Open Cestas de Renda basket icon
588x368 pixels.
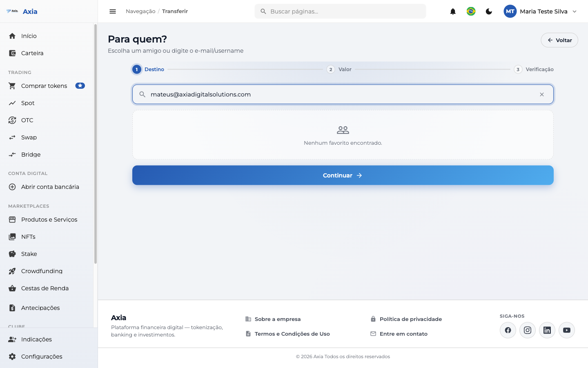[x=12, y=288]
